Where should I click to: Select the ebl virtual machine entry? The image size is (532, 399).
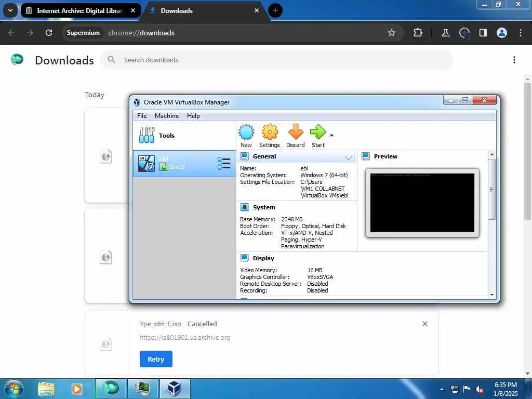click(x=184, y=164)
